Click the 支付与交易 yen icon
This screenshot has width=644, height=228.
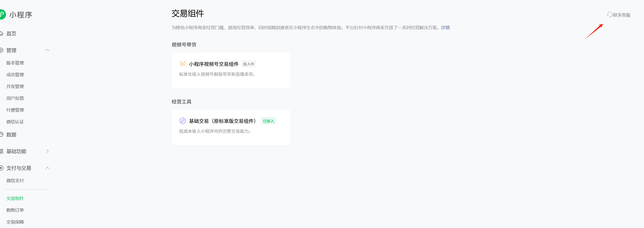tap(1, 168)
